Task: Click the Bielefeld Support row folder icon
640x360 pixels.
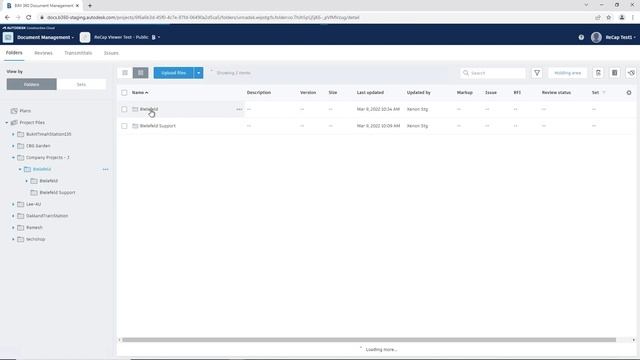Action: coord(135,126)
